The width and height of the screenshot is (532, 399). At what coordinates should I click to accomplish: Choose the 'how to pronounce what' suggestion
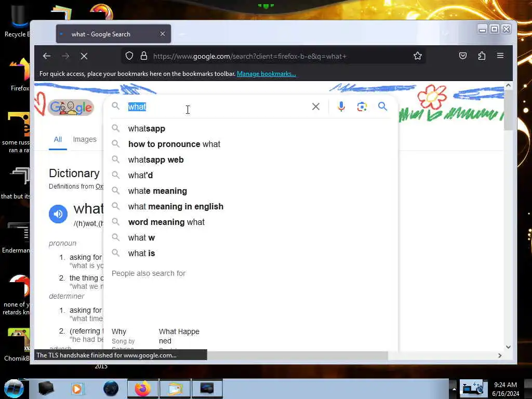click(250, 144)
